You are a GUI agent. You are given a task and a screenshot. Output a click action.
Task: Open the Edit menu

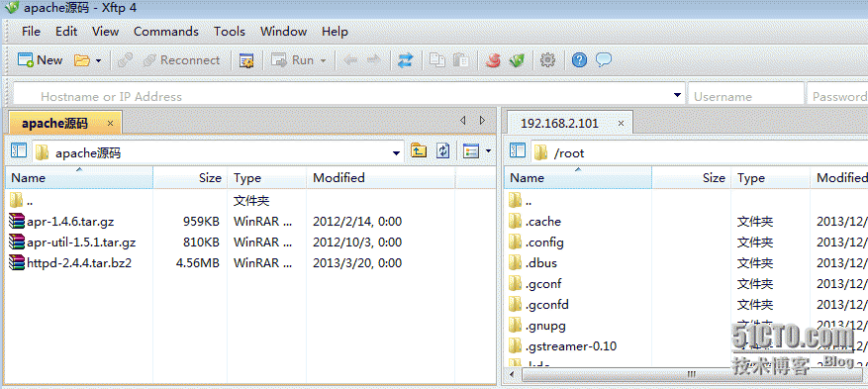66,32
